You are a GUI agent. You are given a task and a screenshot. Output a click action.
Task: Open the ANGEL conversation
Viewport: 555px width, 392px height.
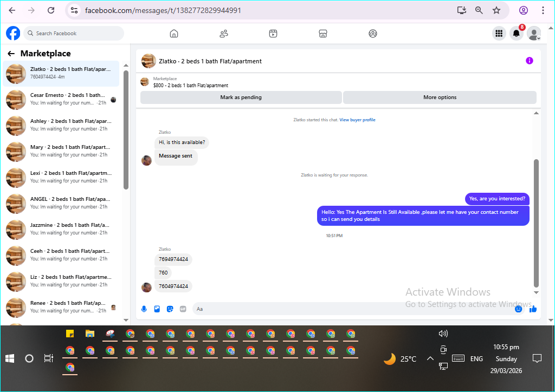tap(61, 203)
